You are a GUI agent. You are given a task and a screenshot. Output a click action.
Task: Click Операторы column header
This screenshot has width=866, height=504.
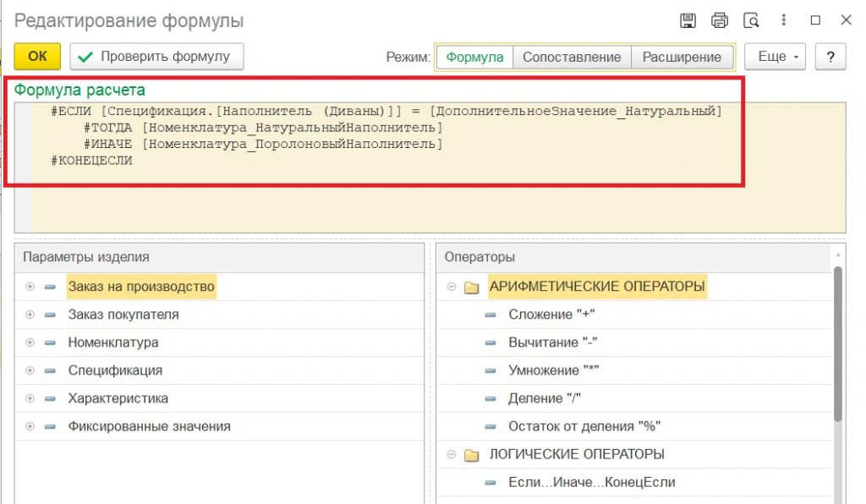(634, 257)
